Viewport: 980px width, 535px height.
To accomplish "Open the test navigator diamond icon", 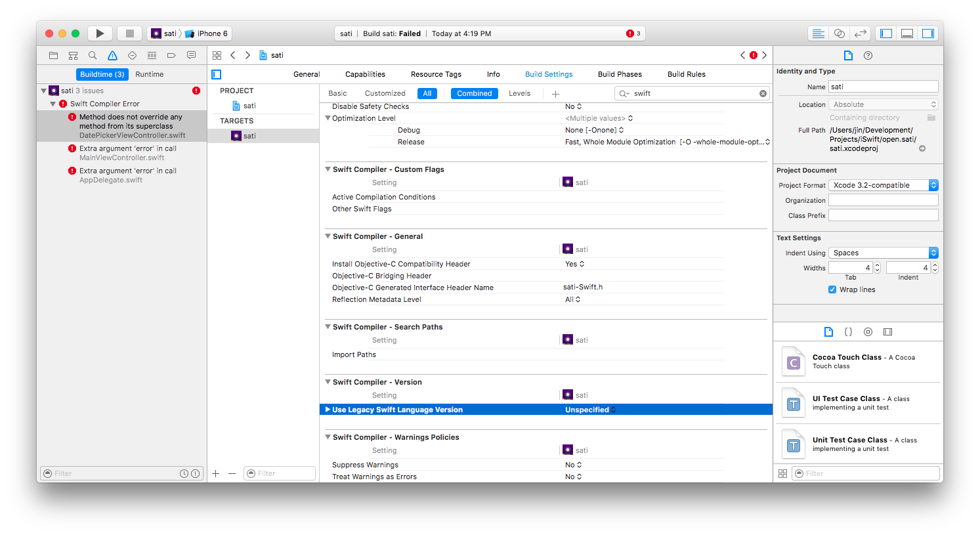I will pyautogui.click(x=132, y=55).
